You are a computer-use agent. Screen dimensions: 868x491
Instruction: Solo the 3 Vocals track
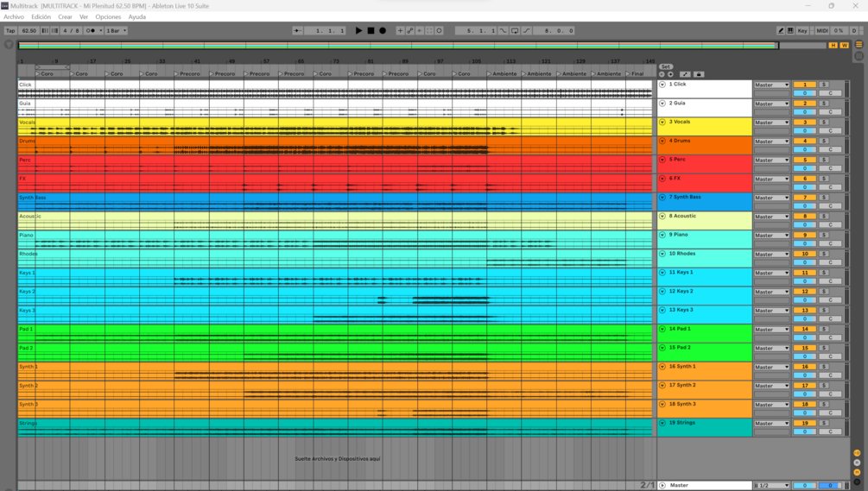(824, 123)
